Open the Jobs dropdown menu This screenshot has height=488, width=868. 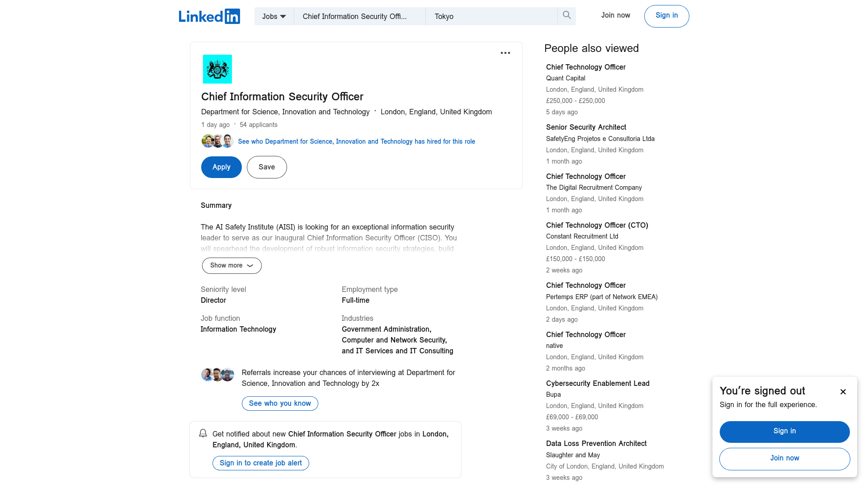click(x=274, y=15)
